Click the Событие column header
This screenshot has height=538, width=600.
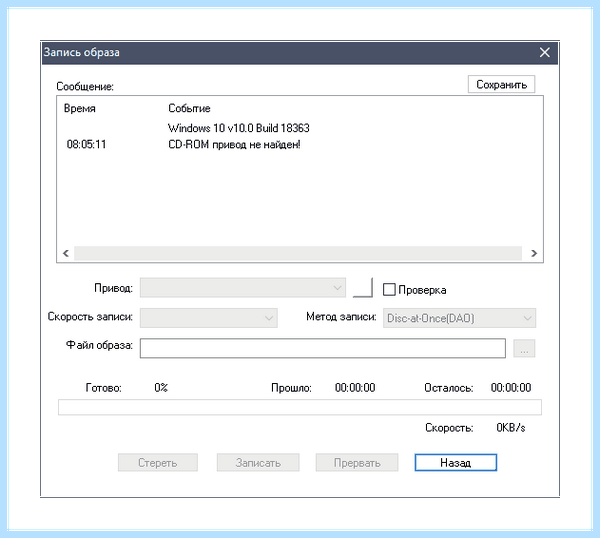189,108
